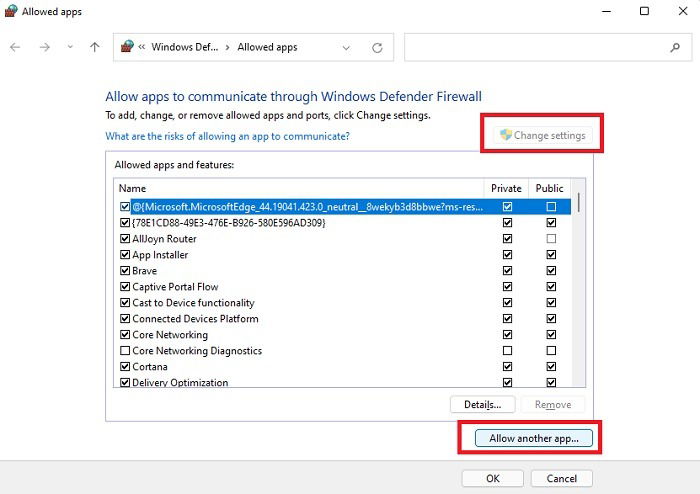Viewport: 700px width, 494px height.
Task: Refresh the Allowed apps page
Action: pyautogui.click(x=377, y=48)
